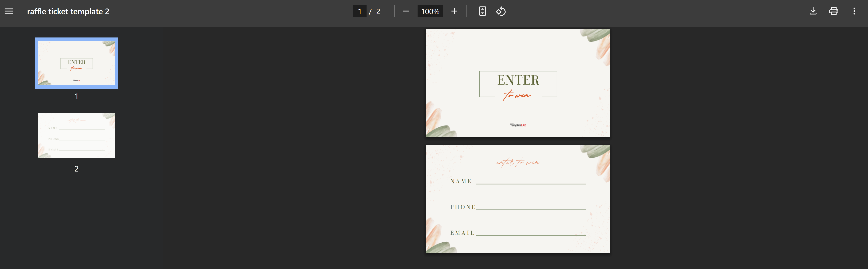The image size is (868, 269).
Task: Click the zoom in plus icon
Action: 454,11
